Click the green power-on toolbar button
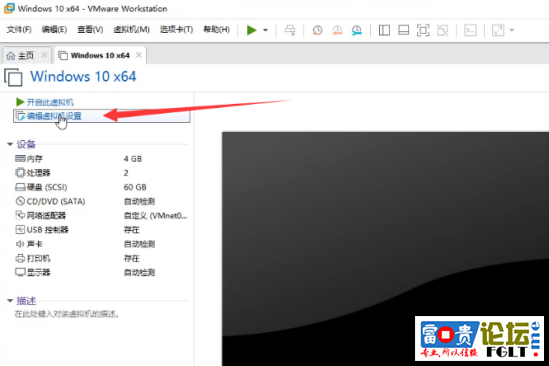549x366 pixels. (x=251, y=30)
